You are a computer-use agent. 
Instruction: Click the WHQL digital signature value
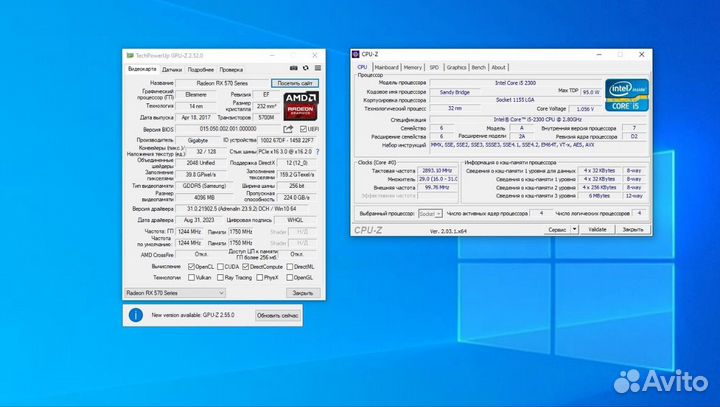[295, 220]
